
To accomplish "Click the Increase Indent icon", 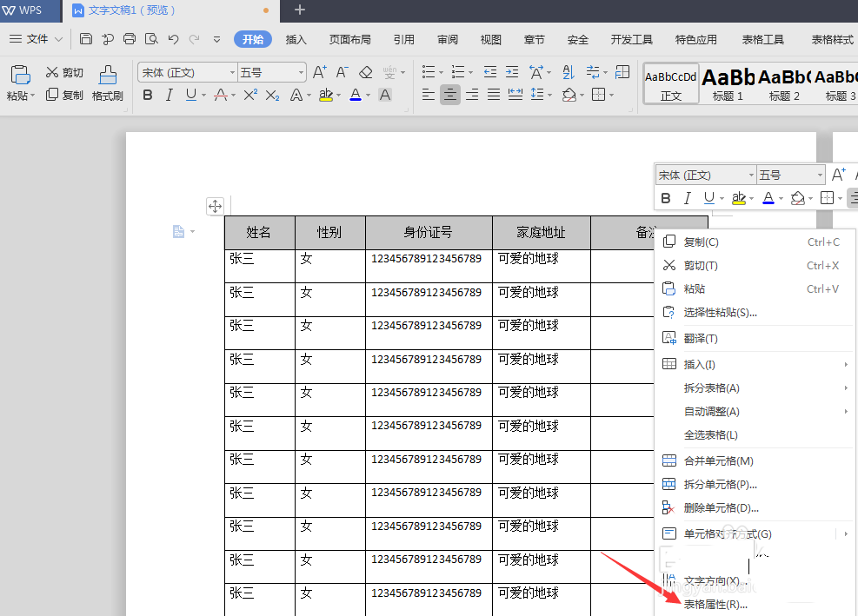I will 512,72.
